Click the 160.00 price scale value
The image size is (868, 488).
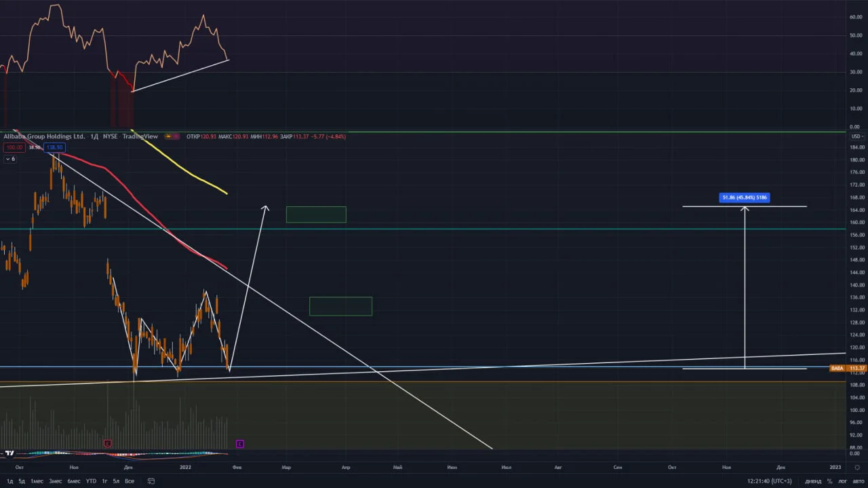coord(857,223)
